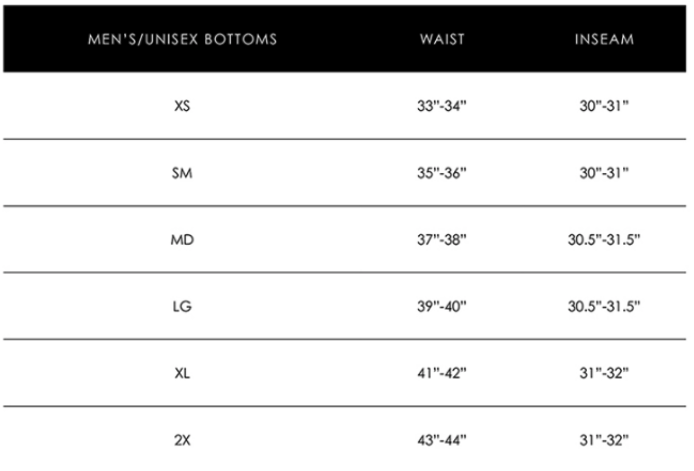Click the XL inseam value 31"-32"

tap(604, 373)
